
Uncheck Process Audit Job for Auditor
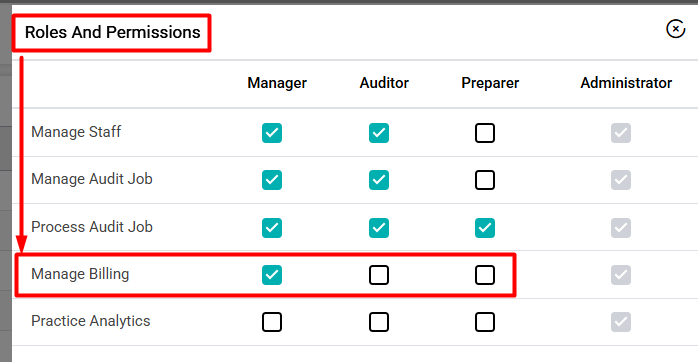(379, 228)
